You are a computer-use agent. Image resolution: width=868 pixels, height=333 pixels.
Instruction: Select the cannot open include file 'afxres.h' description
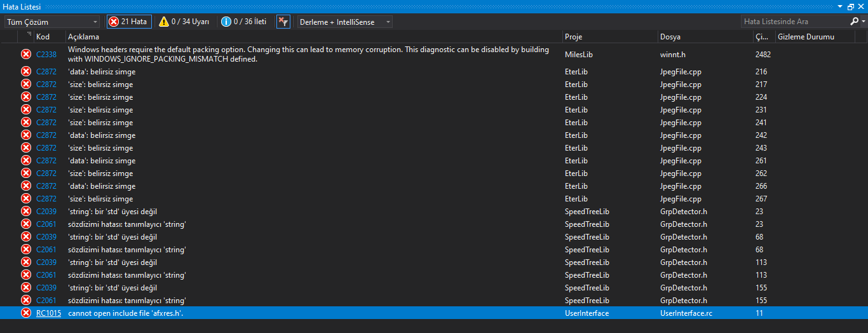[126, 313]
